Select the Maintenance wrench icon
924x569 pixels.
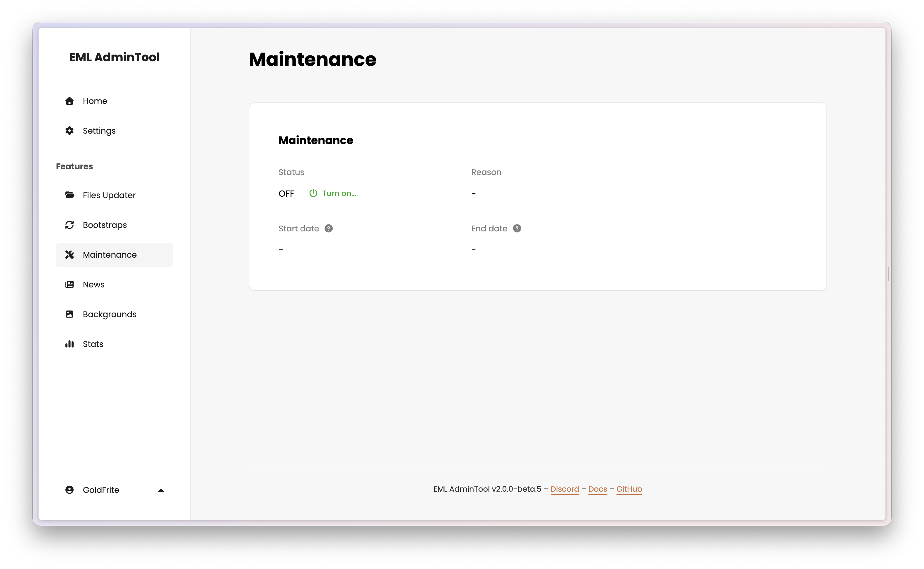pos(70,255)
